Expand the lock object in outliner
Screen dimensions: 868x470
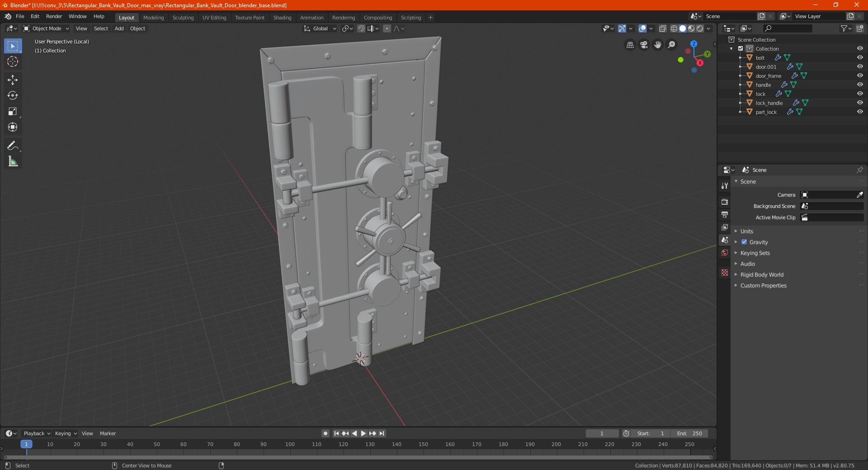741,94
